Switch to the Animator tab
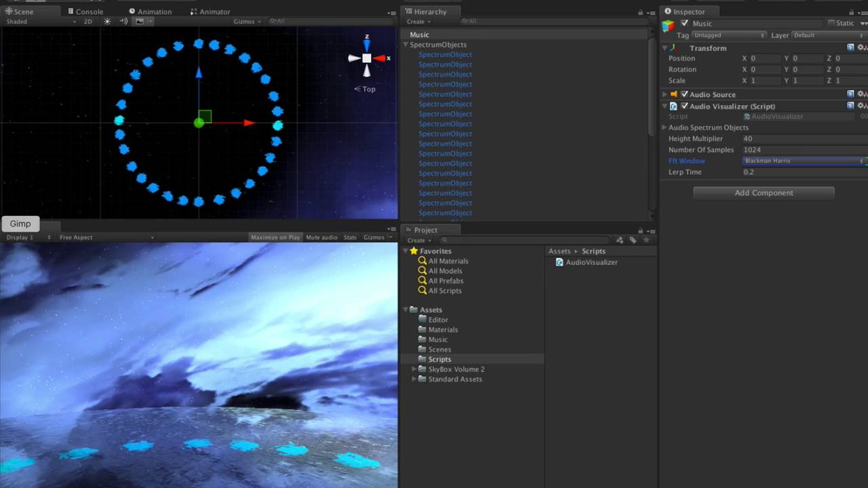The width and height of the screenshot is (868, 488). pos(210,12)
